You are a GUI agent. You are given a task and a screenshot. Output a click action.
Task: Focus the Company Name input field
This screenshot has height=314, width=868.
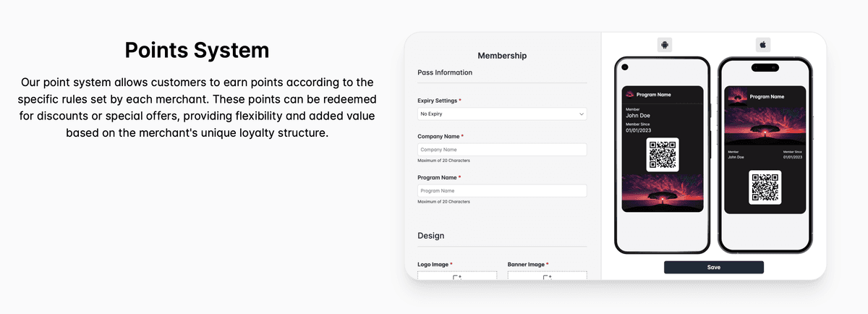click(x=502, y=150)
